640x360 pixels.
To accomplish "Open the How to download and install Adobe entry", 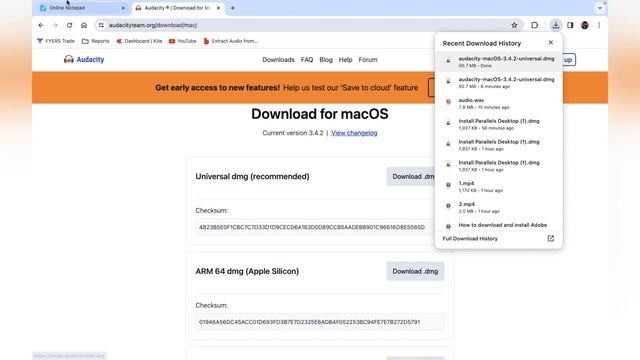I will pyautogui.click(x=499, y=225).
